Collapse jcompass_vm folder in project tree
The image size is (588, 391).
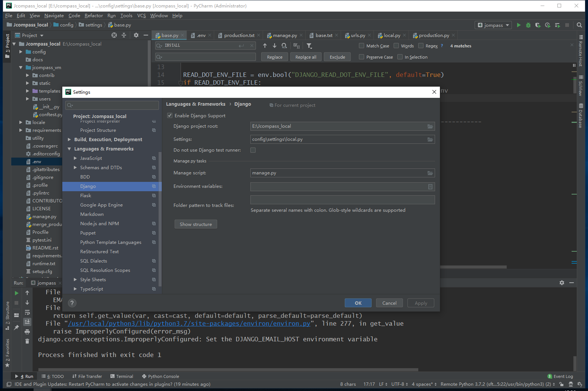pos(21,68)
